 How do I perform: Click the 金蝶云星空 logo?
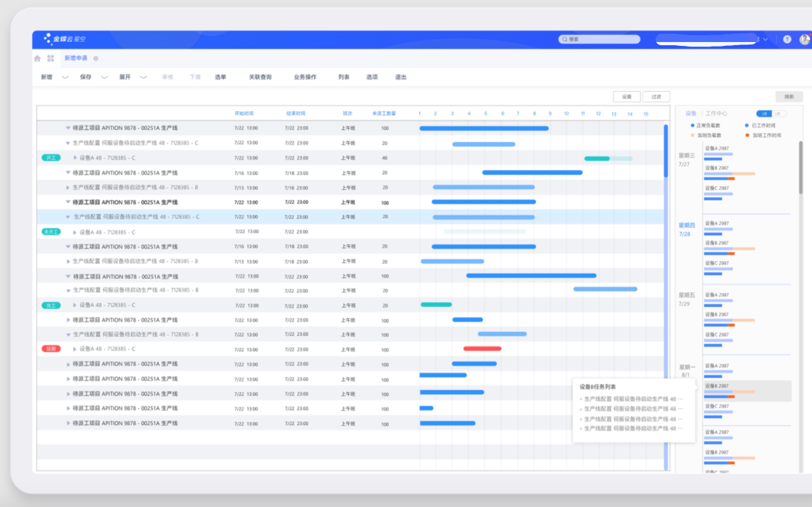tap(64, 39)
